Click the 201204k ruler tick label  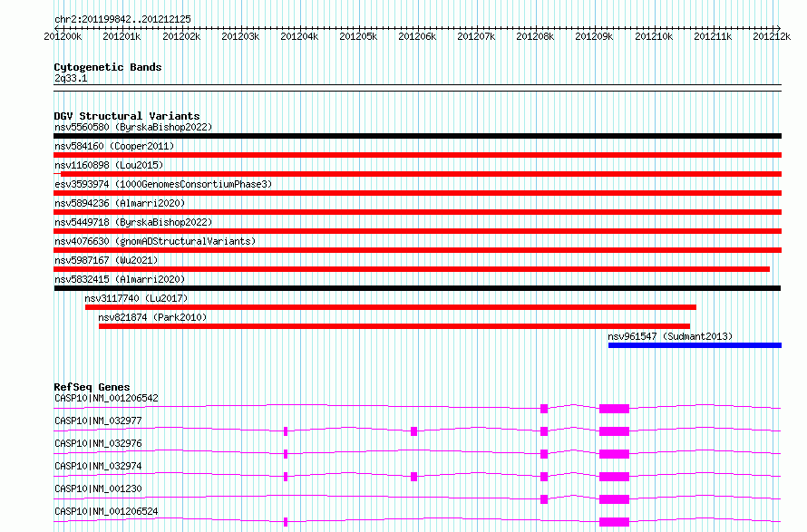point(299,36)
